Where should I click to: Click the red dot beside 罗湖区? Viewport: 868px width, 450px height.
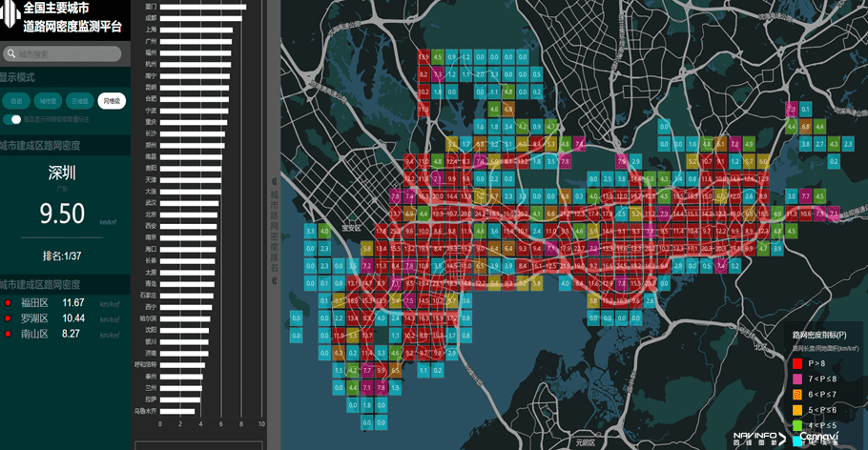8,318
